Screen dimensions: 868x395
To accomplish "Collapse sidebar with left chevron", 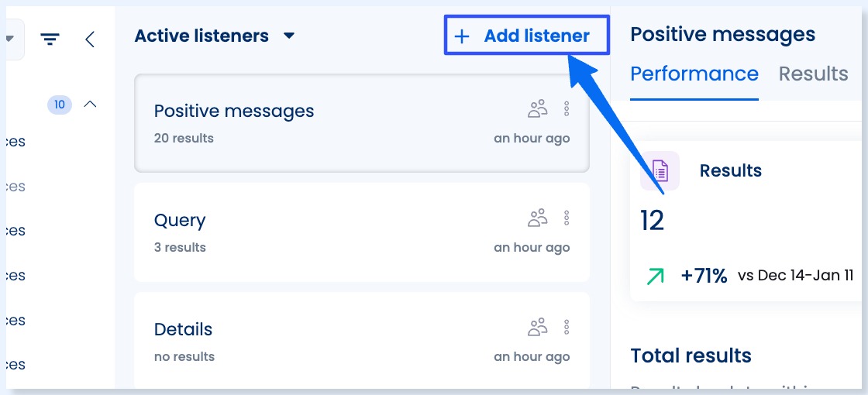I will (x=90, y=39).
